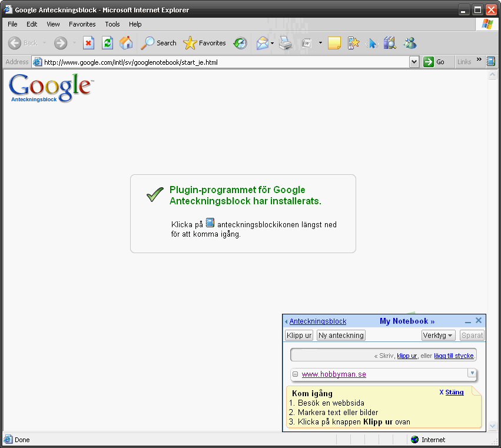Image resolution: width=501 pixels, height=448 pixels.
Task: Open the dropdown arrow on hobbyman.se note
Action: pos(472,373)
